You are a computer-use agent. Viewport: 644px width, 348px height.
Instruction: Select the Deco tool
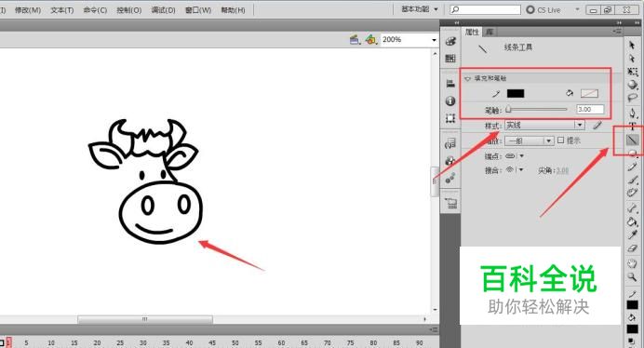(632, 193)
